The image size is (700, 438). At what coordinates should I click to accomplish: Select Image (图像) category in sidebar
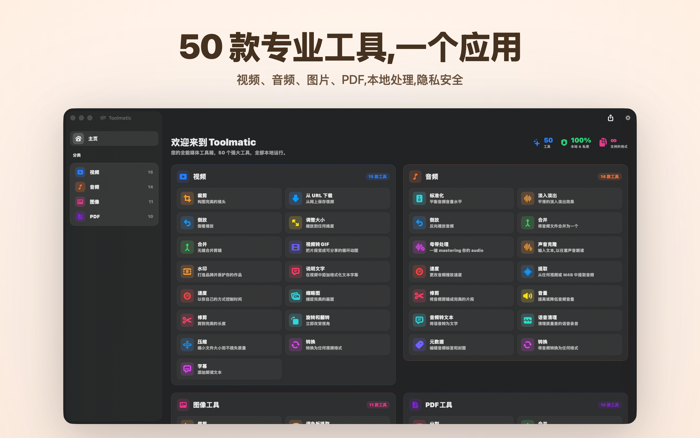click(x=114, y=201)
